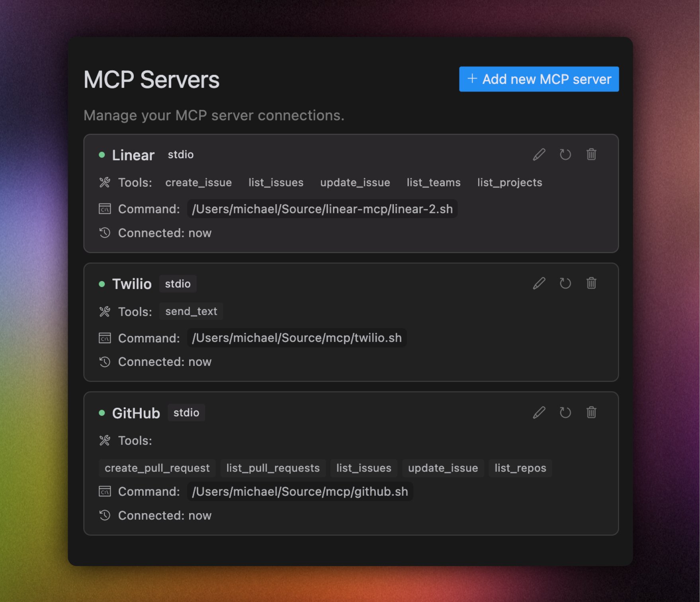Click the Command terminal icon in GitHub card
Image resolution: width=700 pixels, height=602 pixels.
point(105,491)
